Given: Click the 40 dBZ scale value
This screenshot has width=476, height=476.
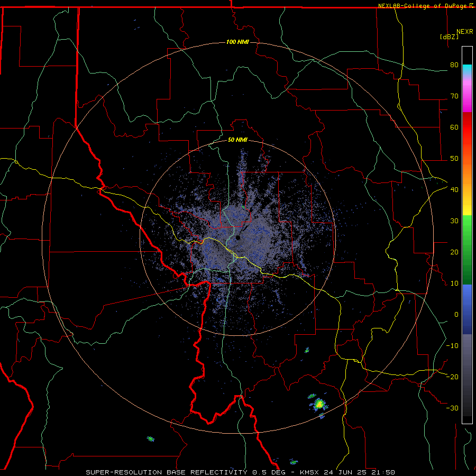Looking at the screenshot, I should (454, 189).
